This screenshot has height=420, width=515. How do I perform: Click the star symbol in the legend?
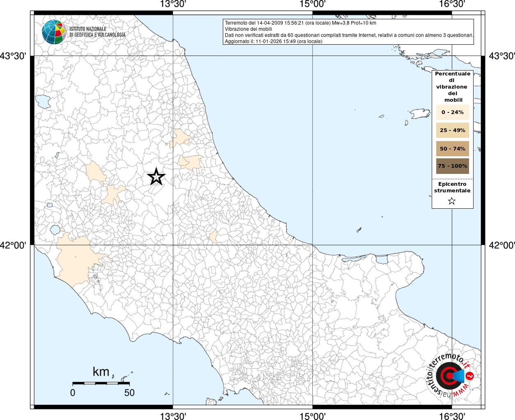coord(452,201)
